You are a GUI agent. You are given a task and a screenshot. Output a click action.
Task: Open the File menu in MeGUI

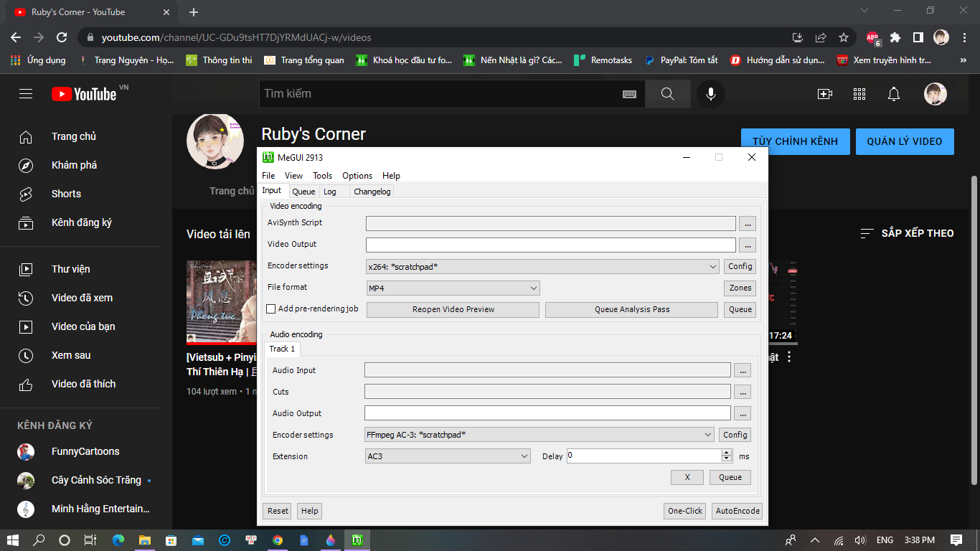pyautogui.click(x=268, y=175)
